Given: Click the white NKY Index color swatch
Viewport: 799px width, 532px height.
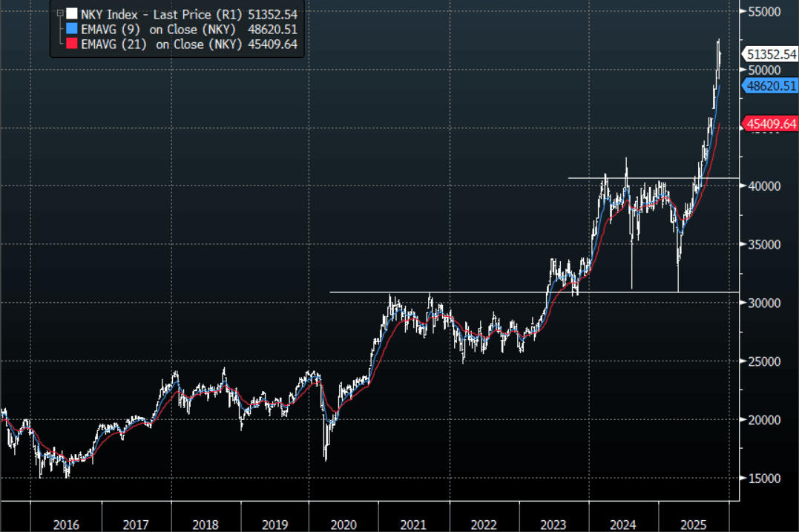Looking at the screenshot, I should click(x=71, y=13).
